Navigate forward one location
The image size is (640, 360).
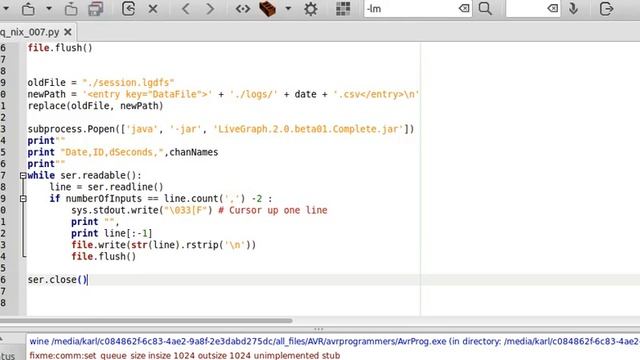click(210, 9)
